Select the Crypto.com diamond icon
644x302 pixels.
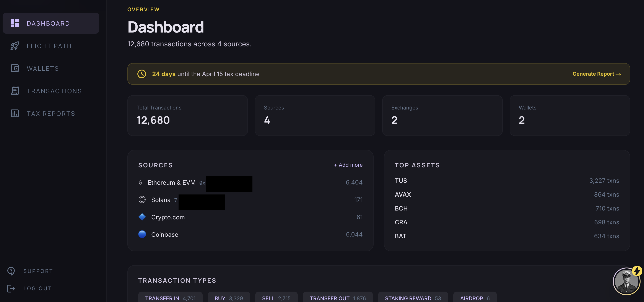(x=142, y=217)
